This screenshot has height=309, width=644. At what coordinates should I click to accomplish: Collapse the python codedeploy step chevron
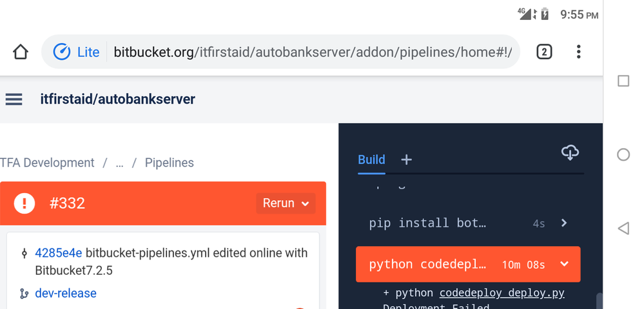click(564, 264)
